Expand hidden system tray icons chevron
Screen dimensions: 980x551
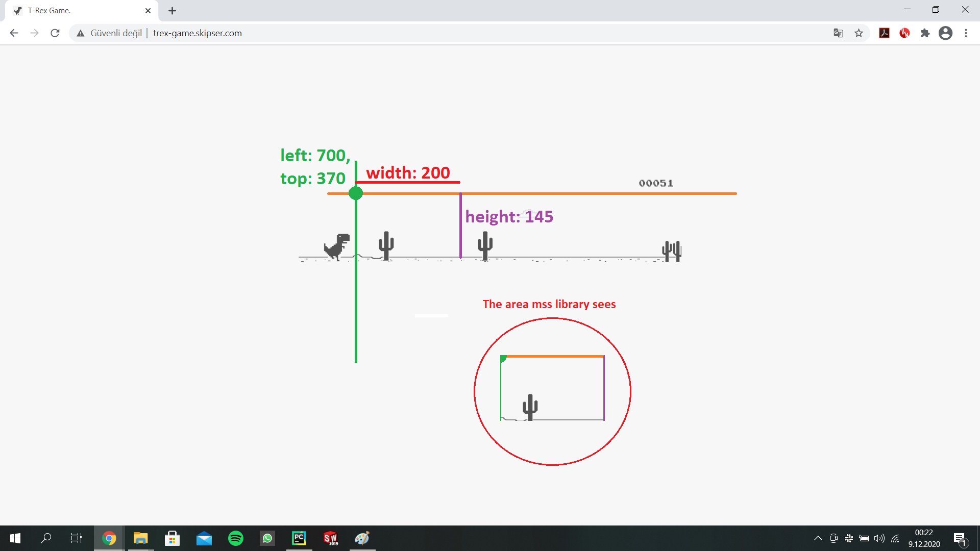tap(818, 538)
